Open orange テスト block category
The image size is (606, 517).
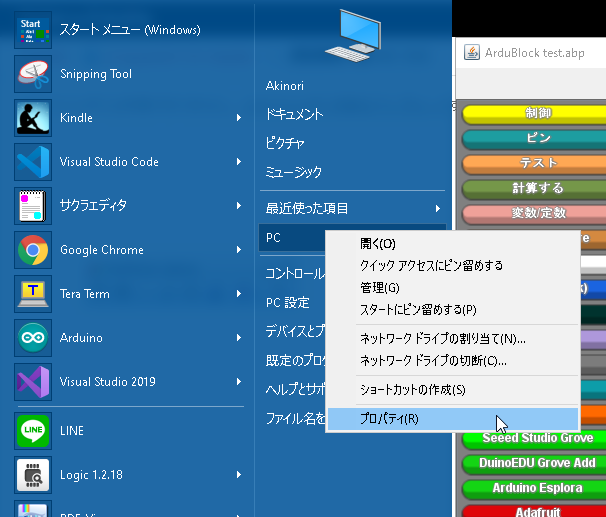(x=534, y=163)
